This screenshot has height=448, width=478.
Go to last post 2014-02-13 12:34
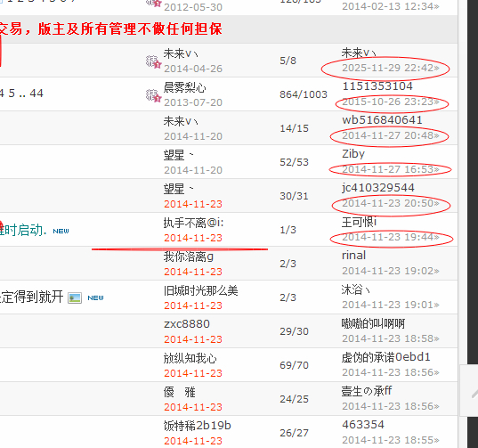click(x=391, y=6)
